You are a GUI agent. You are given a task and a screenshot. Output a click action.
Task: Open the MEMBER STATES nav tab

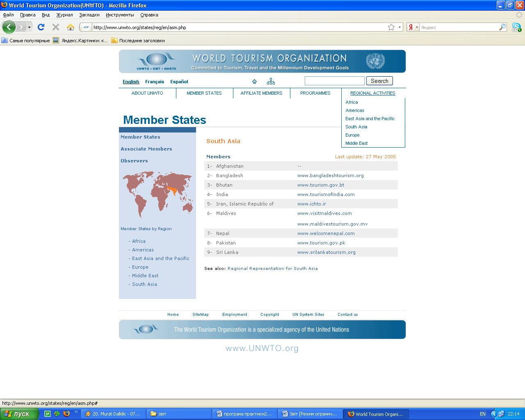click(x=204, y=93)
